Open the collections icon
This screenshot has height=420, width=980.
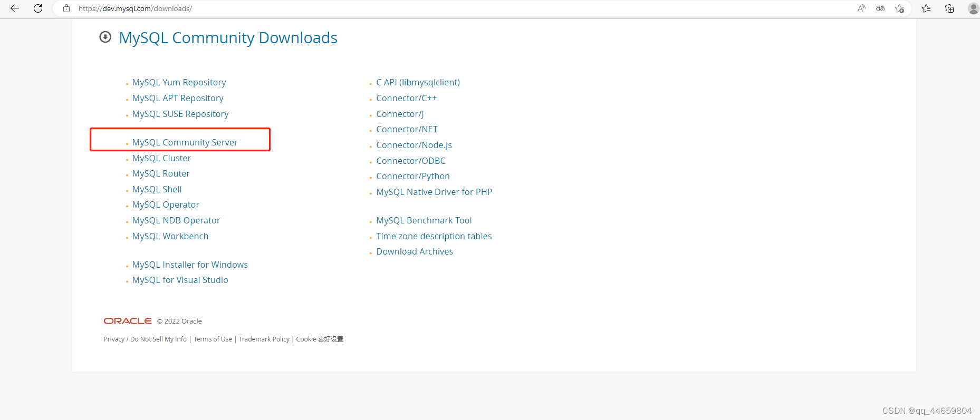949,8
